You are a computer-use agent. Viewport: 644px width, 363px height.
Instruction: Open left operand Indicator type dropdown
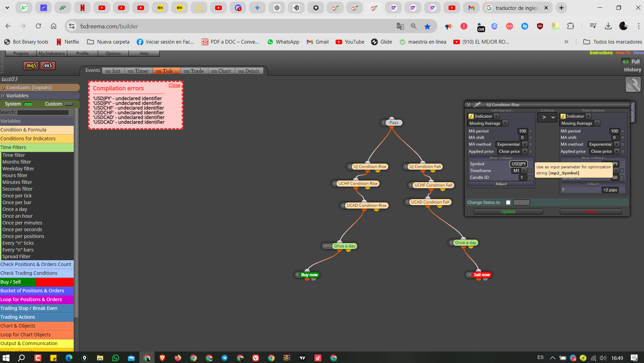[x=496, y=116]
